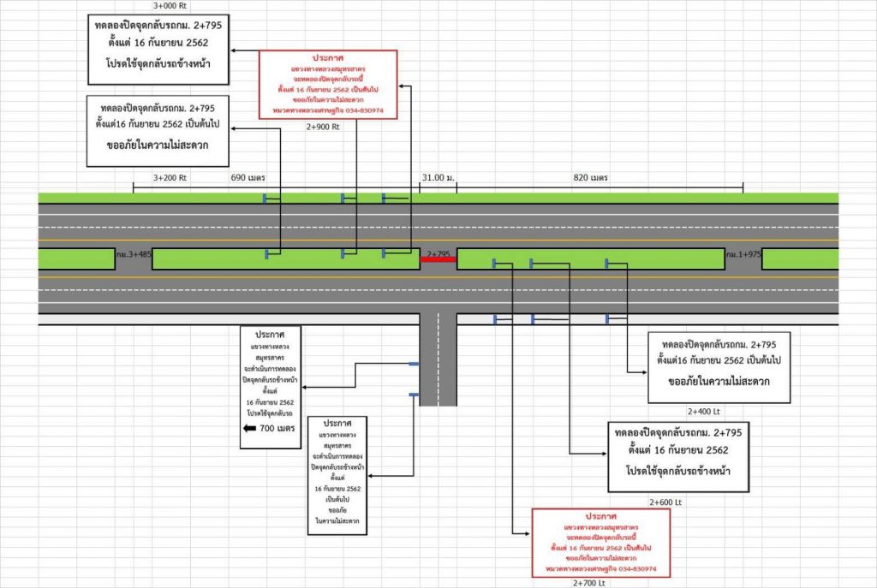Select the กม.1+975 U-turn label

(x=743, y=255)
